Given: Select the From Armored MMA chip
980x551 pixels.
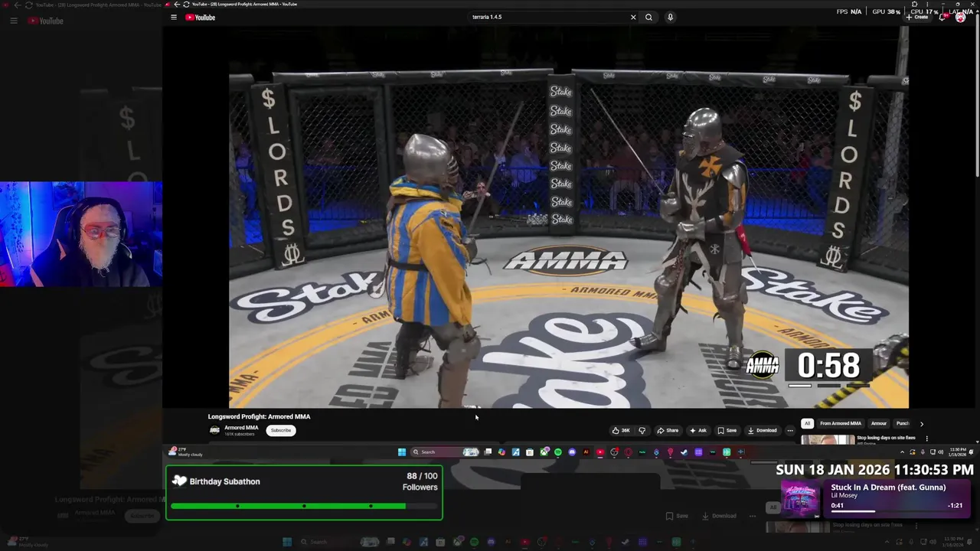Looking at the screenshot, I should coord(841,423).
